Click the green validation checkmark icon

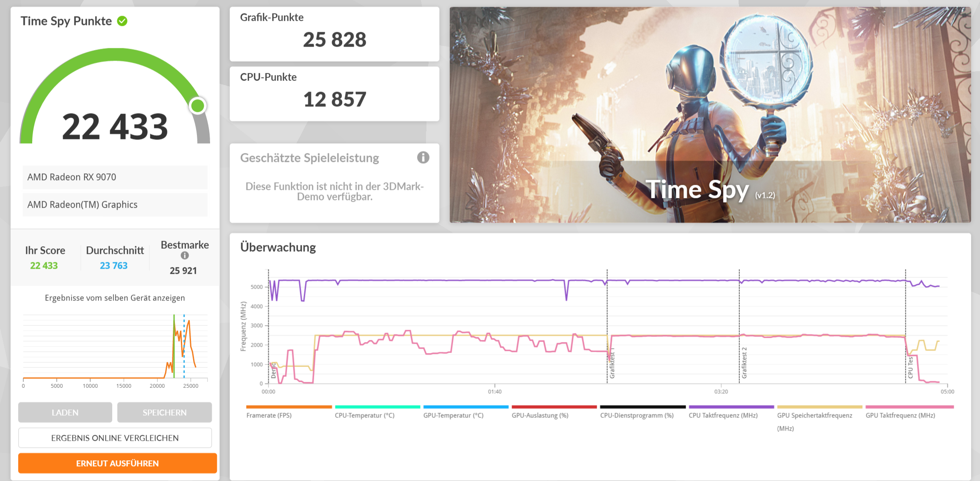(x=122, y=21)
